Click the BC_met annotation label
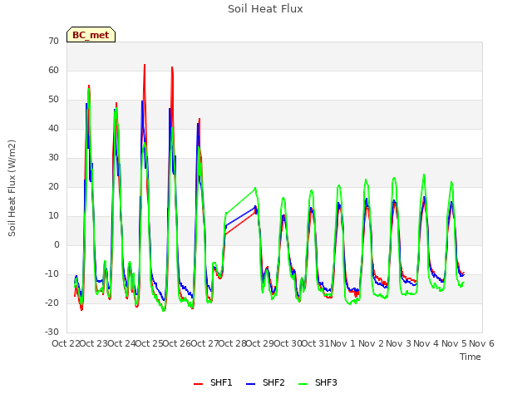The image size is (532, 399). (x=91, y=35)
